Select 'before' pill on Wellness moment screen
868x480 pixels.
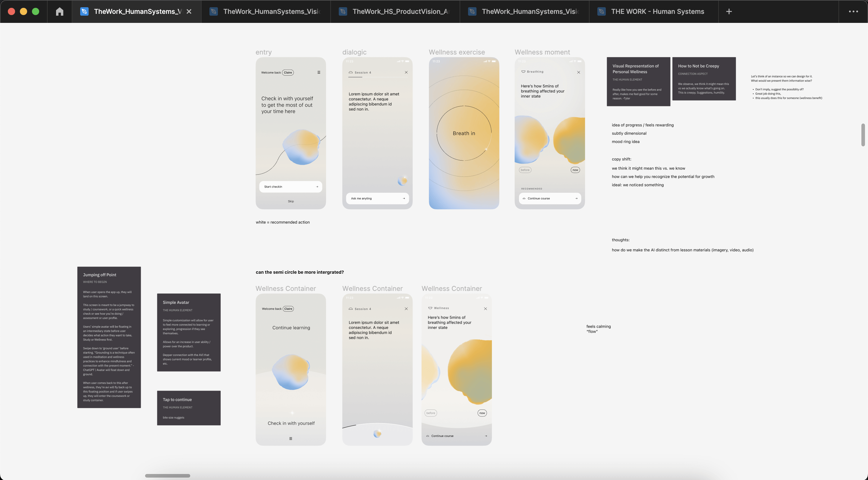pos(525,170)
